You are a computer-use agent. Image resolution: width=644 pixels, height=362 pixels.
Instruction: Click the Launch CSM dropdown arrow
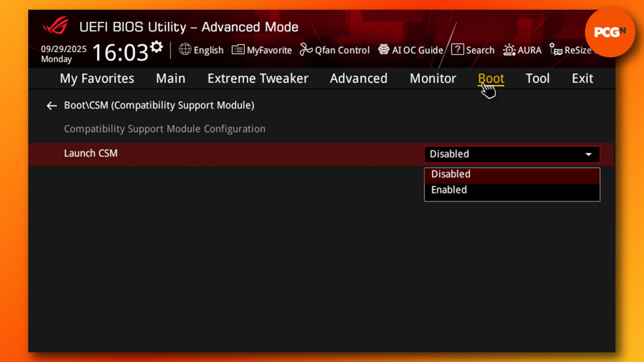(x=588, y=154)
